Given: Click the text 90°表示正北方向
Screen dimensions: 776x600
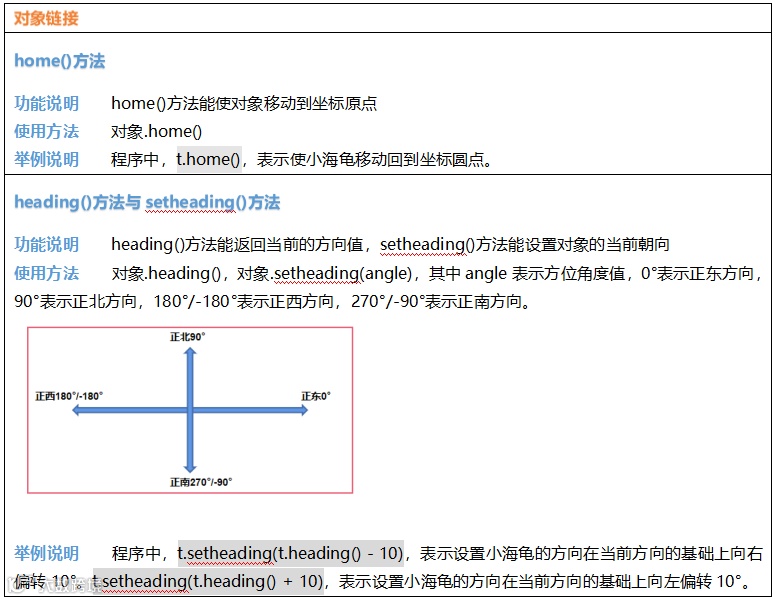Looking at the screenshot, I should tap(75, 301).
